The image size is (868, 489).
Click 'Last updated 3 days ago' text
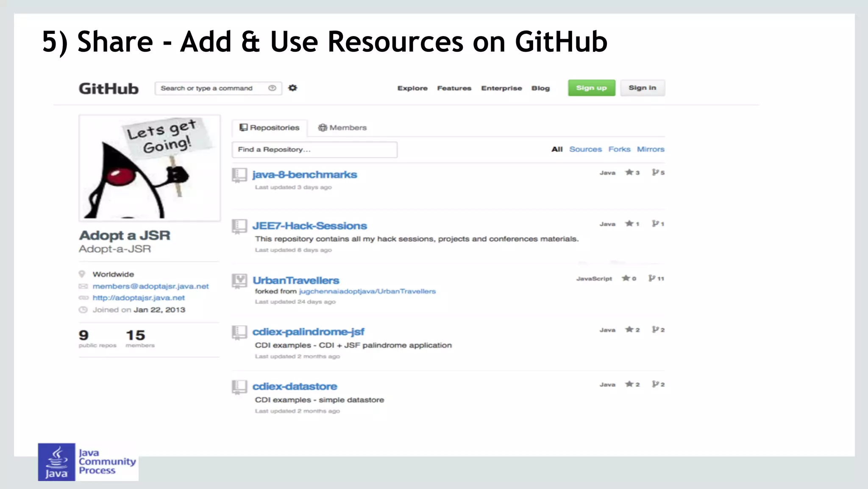pyautogui.click(x=293, y=187)
